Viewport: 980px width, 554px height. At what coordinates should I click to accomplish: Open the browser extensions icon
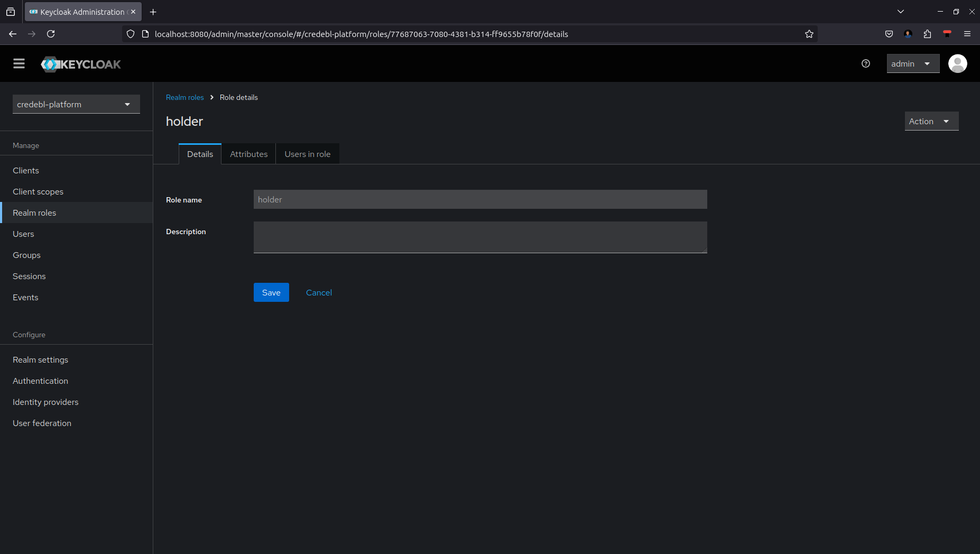coord(927,34)
